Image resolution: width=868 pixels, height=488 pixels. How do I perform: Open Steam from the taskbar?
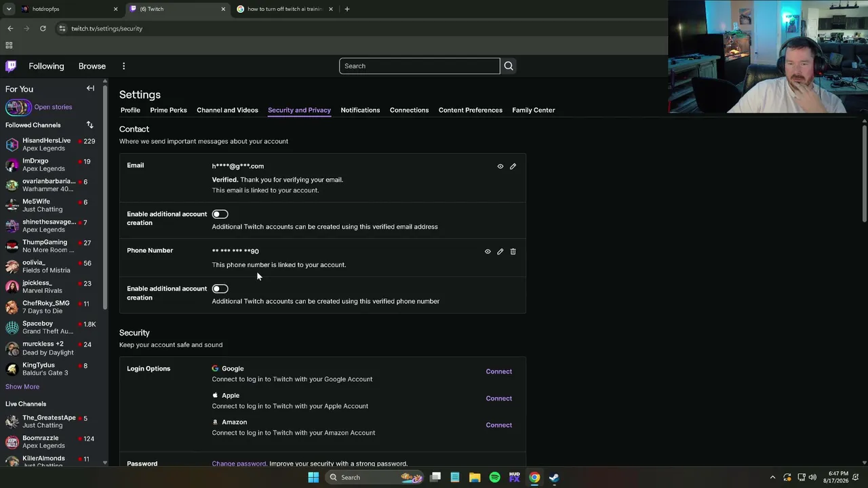coord(554,477)
